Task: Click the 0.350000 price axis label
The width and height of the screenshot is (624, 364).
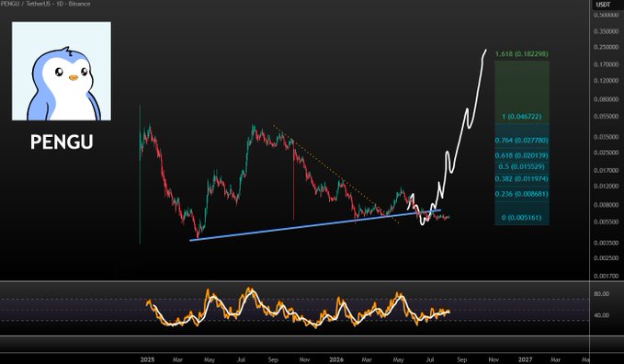Action: pos(607,31)
